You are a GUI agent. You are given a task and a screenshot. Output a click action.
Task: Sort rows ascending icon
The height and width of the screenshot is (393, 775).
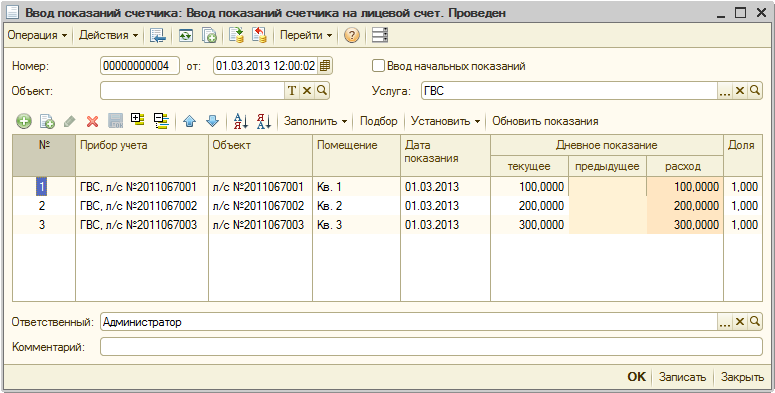pyautogui.click(x=241, y=121)
